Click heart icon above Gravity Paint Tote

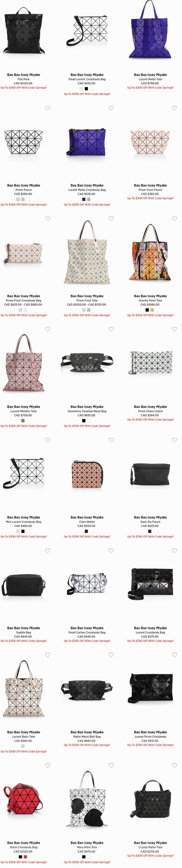pyautogui.click(x=174, y=218)
